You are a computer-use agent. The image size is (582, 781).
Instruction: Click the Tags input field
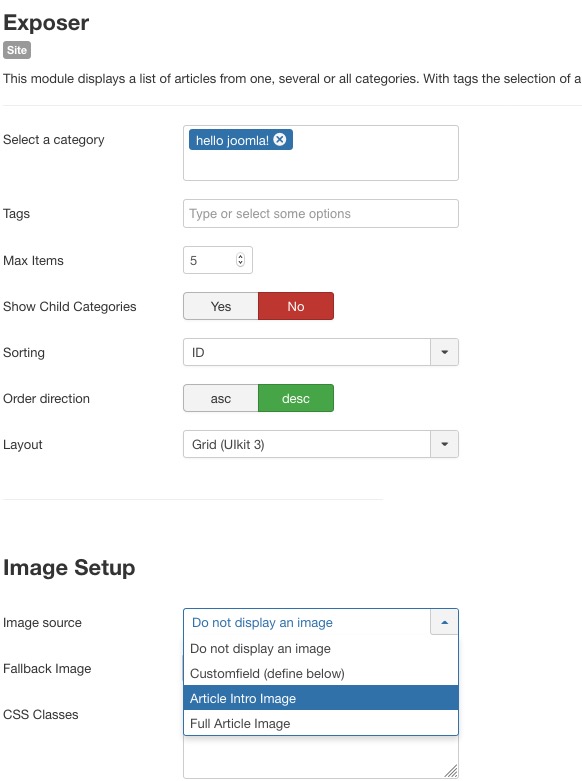[x=321, y=214]
